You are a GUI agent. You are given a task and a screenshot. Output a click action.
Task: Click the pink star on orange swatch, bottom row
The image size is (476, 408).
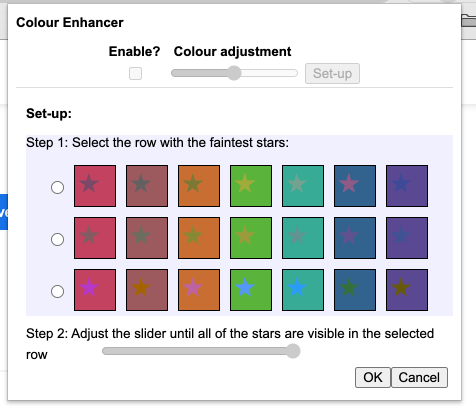[193, 288]
